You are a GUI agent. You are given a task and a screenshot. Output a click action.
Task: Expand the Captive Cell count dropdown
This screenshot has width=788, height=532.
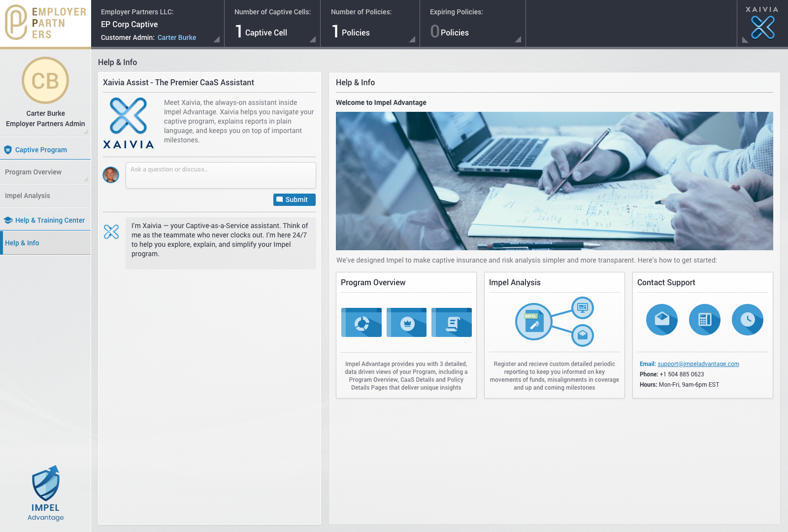point(313,39)
